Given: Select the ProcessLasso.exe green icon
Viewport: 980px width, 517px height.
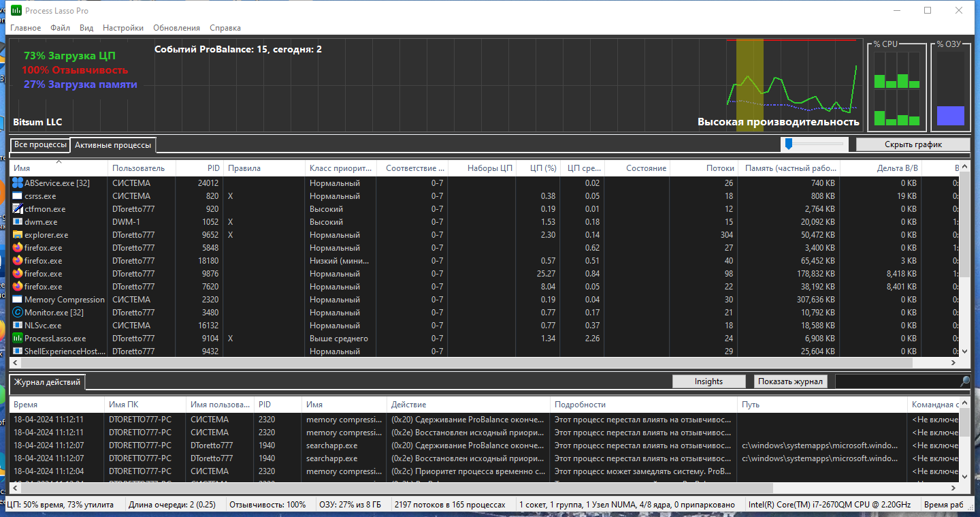Looking at the screenshot, I should tap(18, 339).
